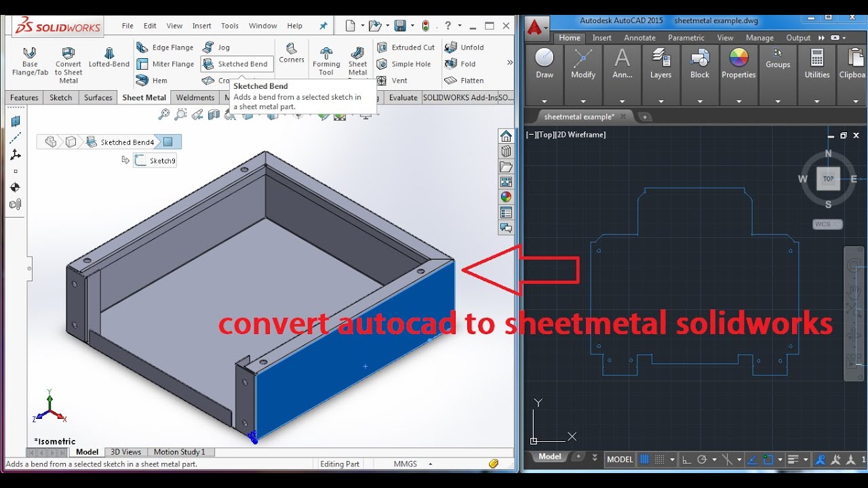Open SolidWorks Help question mark
The image size is (868, 488).
450,26
